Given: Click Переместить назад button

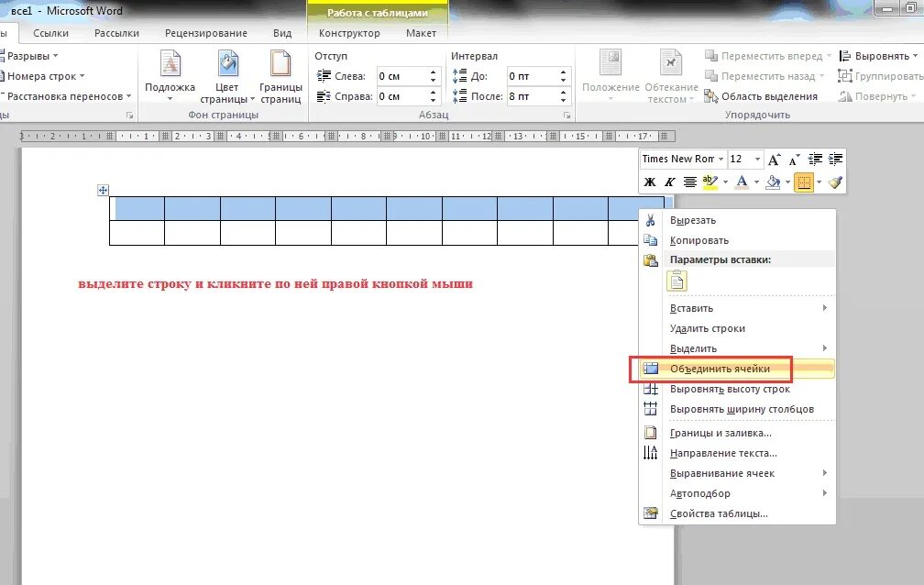Looking at the screenshot, I should 764,76.
